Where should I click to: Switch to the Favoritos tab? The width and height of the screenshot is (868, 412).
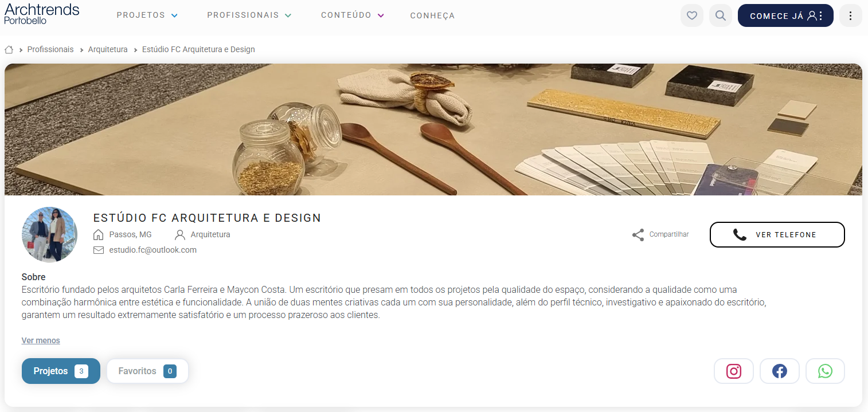tap(147, 371)
